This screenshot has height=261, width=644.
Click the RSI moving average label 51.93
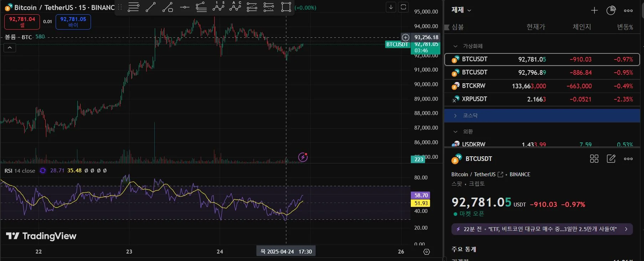pyautogui.click(x=421, y=203)
